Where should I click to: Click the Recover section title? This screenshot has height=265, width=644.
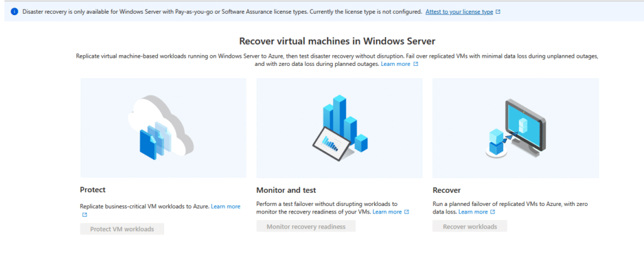[447, 190]
